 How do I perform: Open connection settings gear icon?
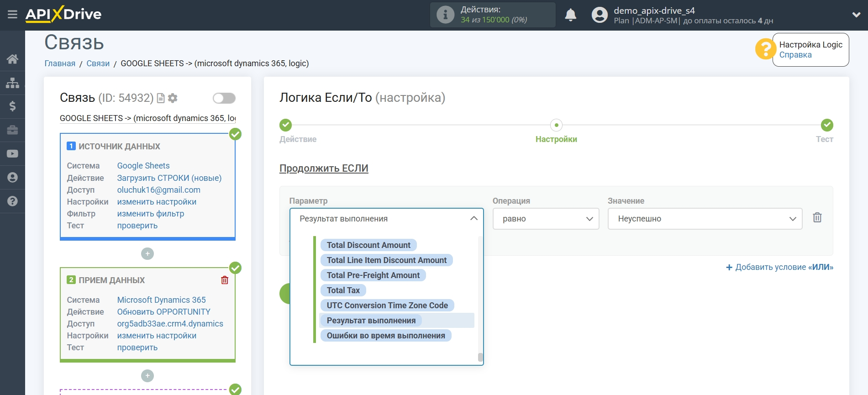click(x=173, y=98)
